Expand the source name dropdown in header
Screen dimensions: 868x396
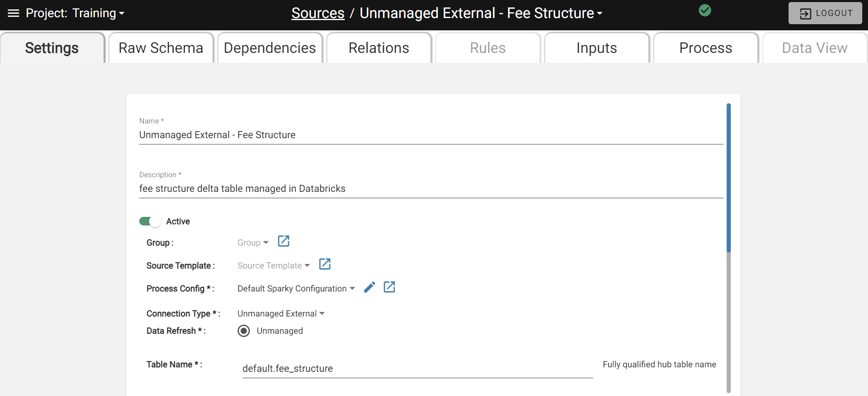pos(481,13)
